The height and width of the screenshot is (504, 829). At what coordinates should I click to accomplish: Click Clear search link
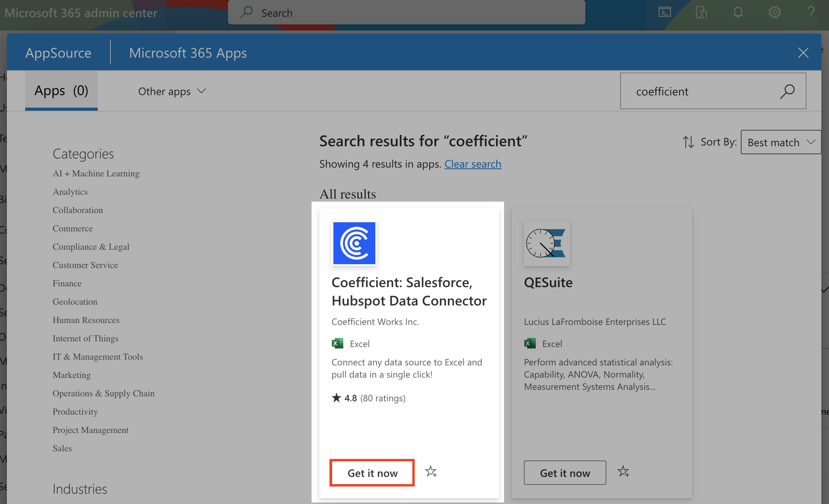pos(473,164)
